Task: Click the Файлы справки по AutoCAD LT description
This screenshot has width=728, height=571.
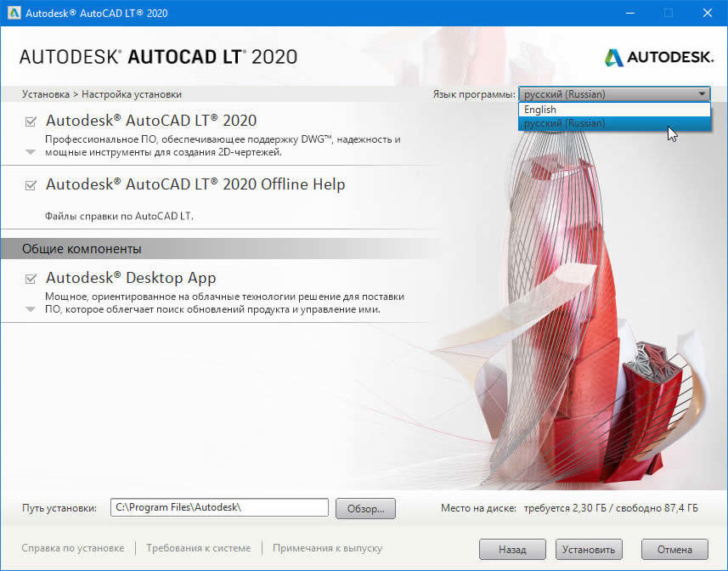Action: (119, 216)
